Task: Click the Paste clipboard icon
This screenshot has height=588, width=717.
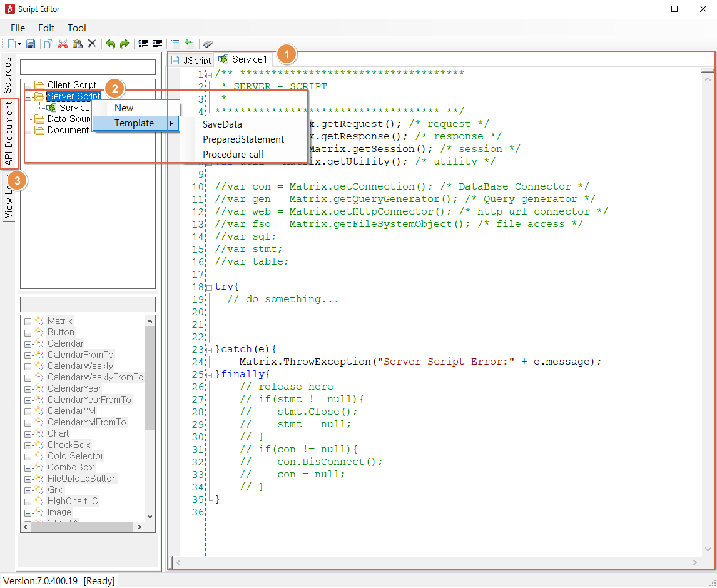Action: pyautogui.click(x=77, y=44)
